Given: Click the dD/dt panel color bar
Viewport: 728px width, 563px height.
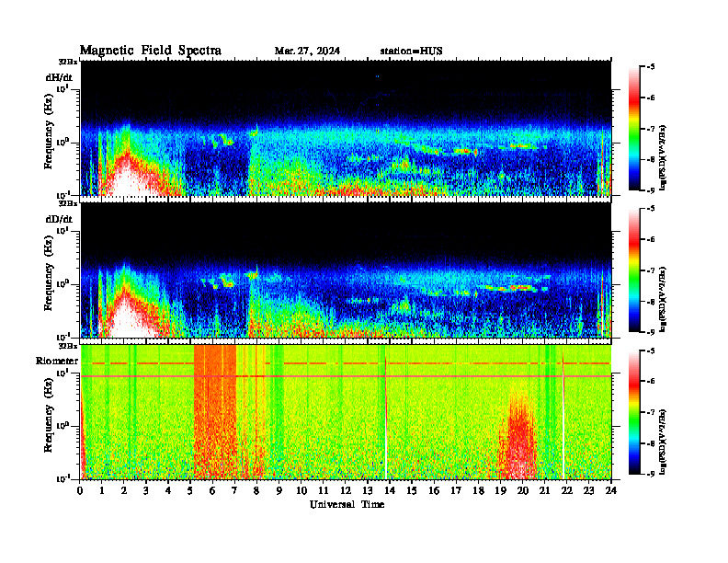Looking at the screenshot, I should 634,270.
